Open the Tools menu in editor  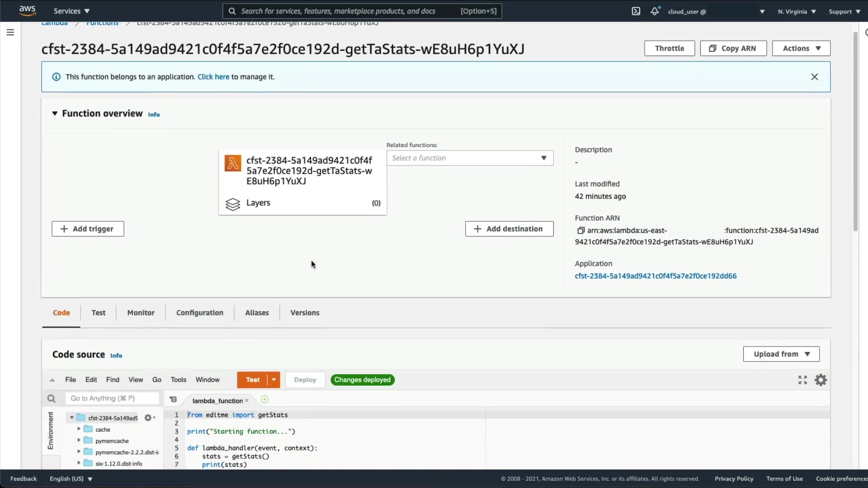click(178, 380)
